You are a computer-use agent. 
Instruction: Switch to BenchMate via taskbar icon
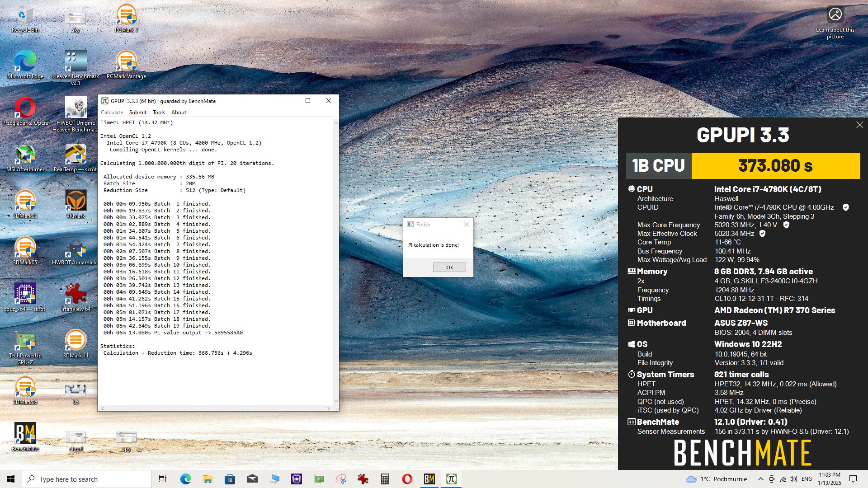click(x=429, y=479)
